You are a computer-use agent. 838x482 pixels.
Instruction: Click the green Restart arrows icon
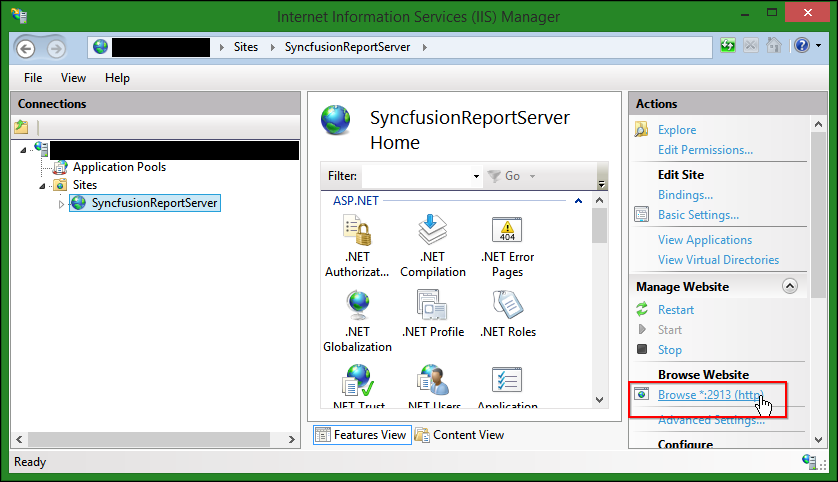642,309
